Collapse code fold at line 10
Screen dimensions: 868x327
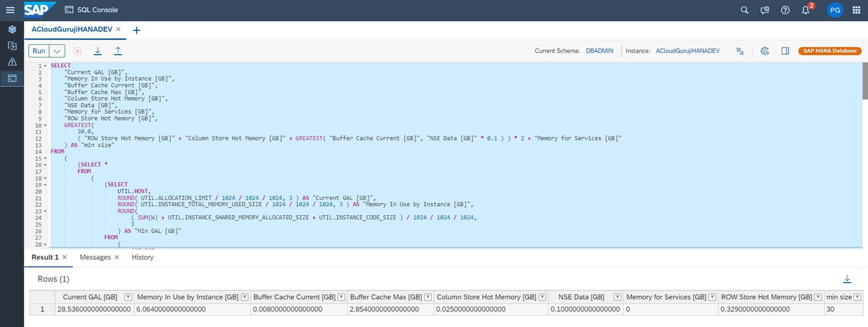[45, 126]
